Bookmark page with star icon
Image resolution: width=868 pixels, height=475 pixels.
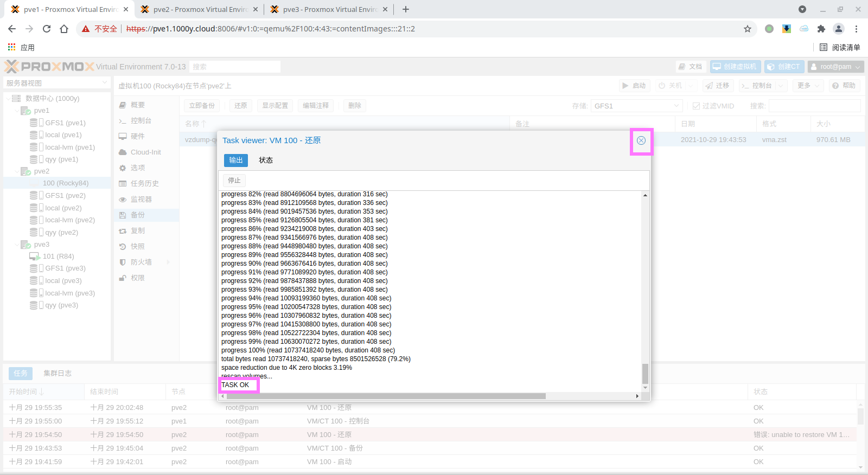pos(747,29)
